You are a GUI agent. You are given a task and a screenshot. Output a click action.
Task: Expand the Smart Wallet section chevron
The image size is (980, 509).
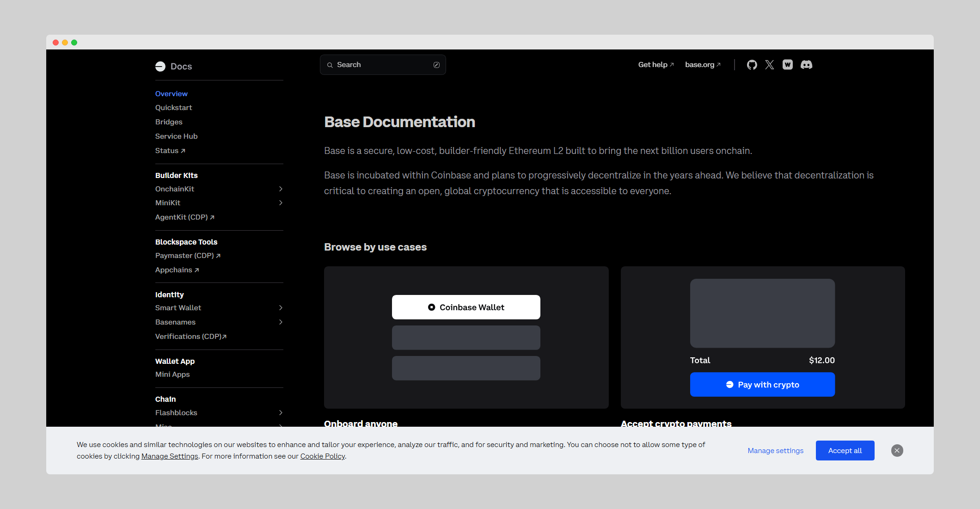[x=281, y=308]
